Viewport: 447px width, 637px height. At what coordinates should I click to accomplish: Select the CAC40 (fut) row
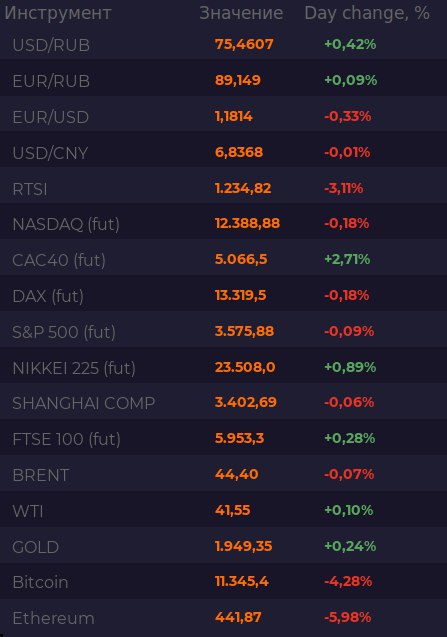click(224, 260)
